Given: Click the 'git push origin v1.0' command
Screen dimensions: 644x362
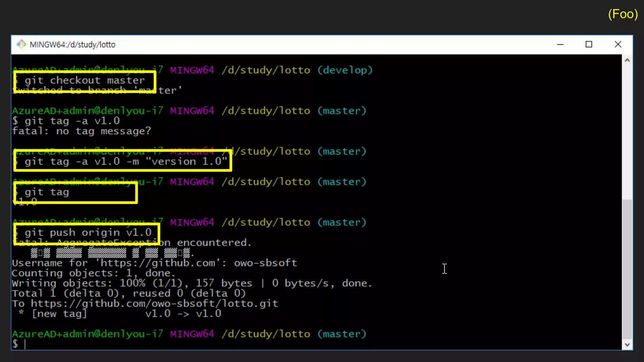Looking at the screenshot, I should (88, 233).
